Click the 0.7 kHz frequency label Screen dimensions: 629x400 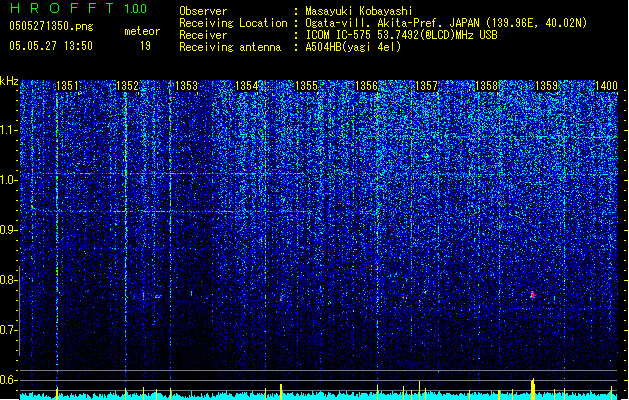(8, 330)
